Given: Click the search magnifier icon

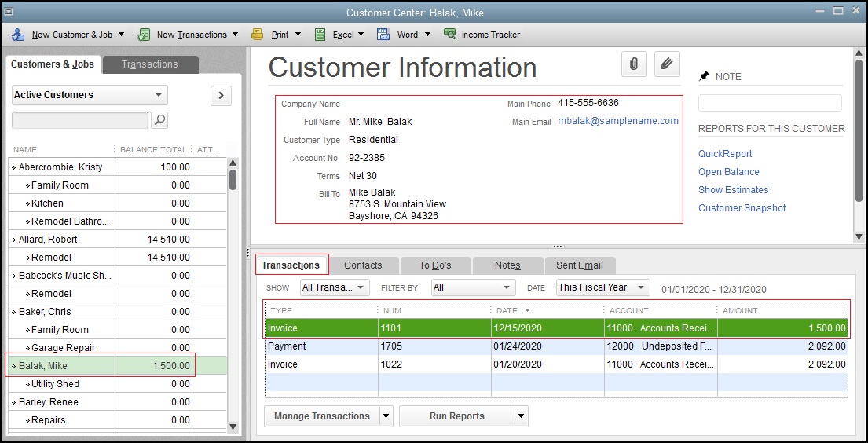Looking at the screenshot, I should pyautogui.click(x=159, y=120).
